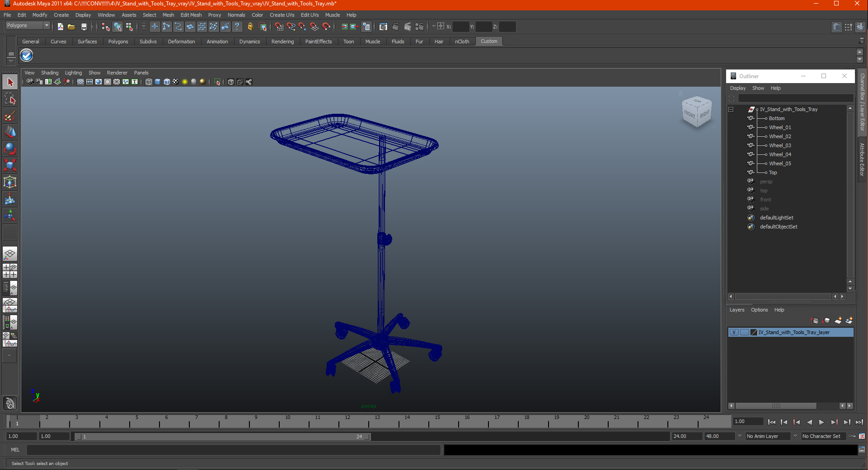Click create new empty layer icon

pos(838,321)
